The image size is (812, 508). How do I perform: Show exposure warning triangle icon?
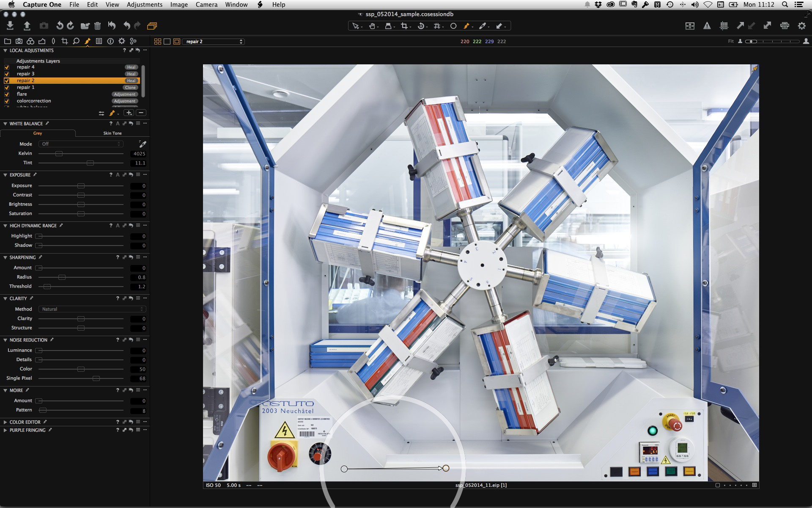pyautogui.click(x=707, y=26)
